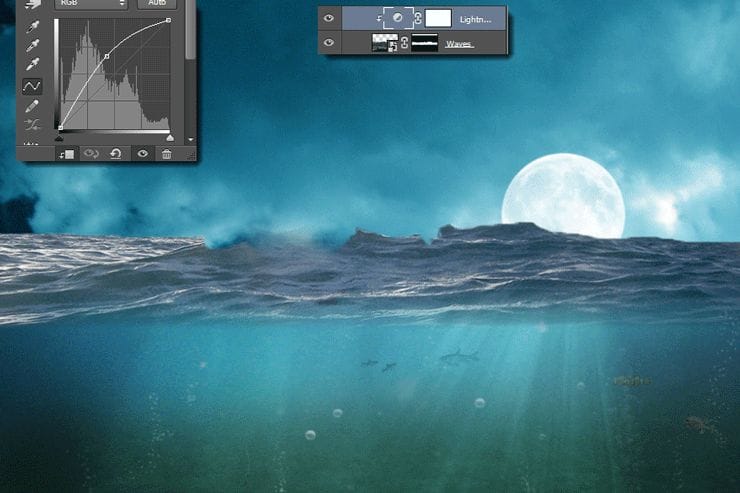Click the link icon on the Lightn... layer
This screenshot has width=740, height=493.
tap(418, 18)
